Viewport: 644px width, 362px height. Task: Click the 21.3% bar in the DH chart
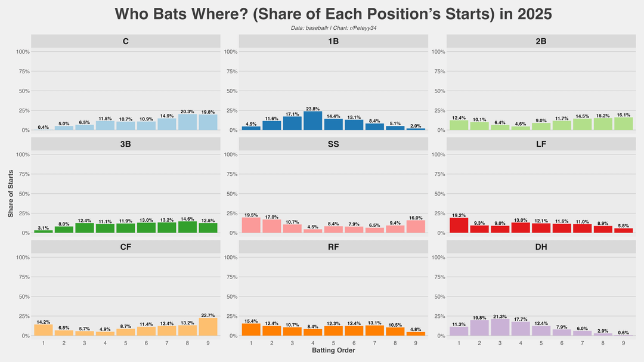(500, 327)
